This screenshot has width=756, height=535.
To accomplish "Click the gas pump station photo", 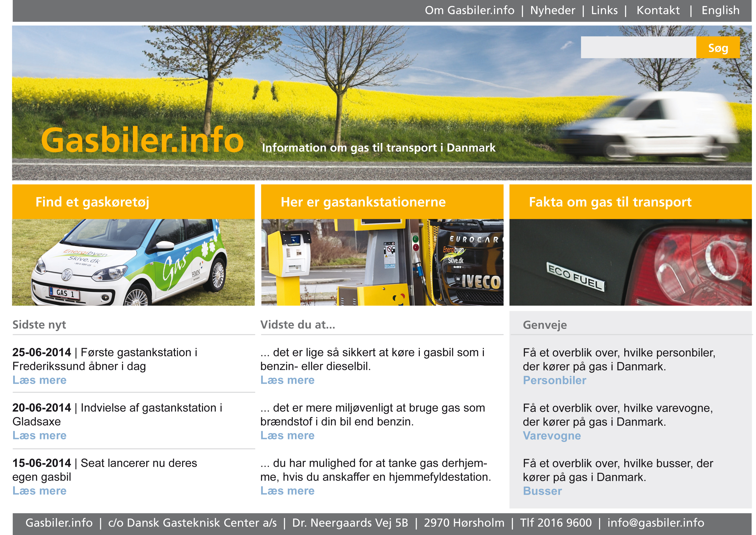I will pyautogui.click(x=382, y=262).
